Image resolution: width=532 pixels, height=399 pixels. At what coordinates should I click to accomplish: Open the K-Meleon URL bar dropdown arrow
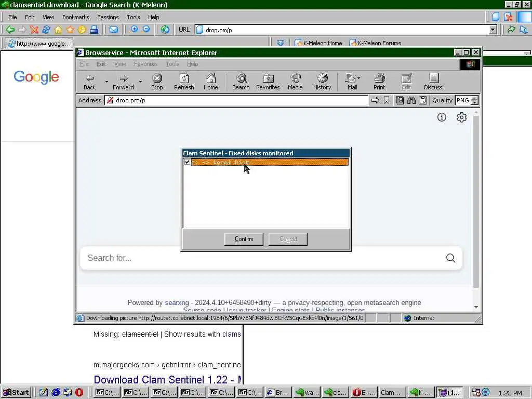493,30
